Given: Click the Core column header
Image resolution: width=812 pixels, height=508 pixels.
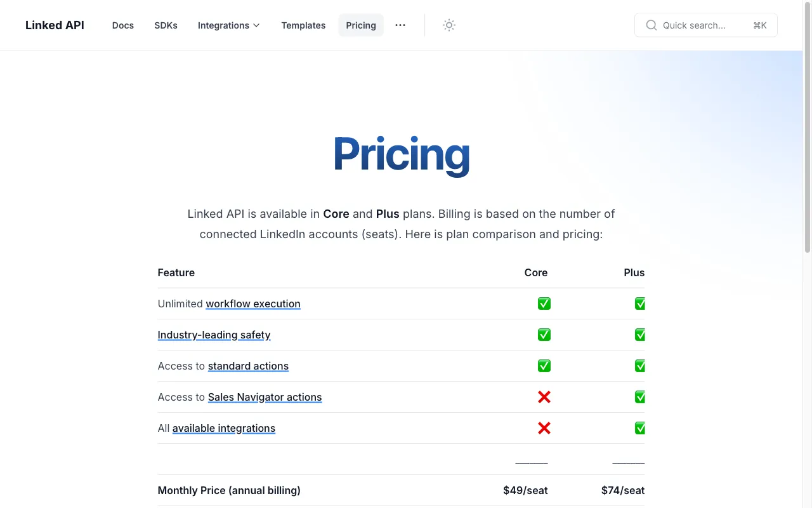Looking at the screenshot, I should click(x=536, y=272).
